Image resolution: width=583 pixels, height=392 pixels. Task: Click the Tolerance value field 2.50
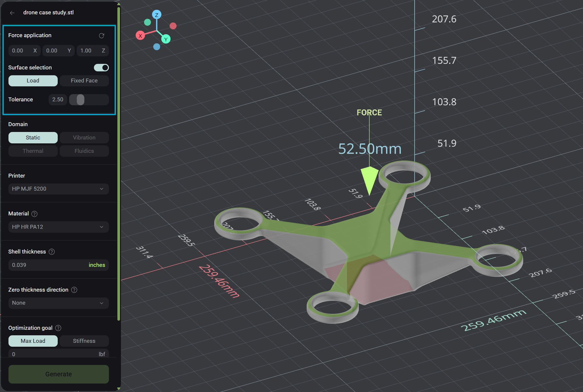(58, 100)
